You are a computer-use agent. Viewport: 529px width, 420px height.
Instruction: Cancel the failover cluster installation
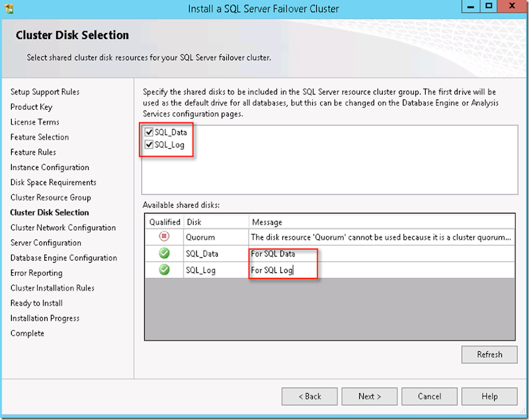point(429,396)
